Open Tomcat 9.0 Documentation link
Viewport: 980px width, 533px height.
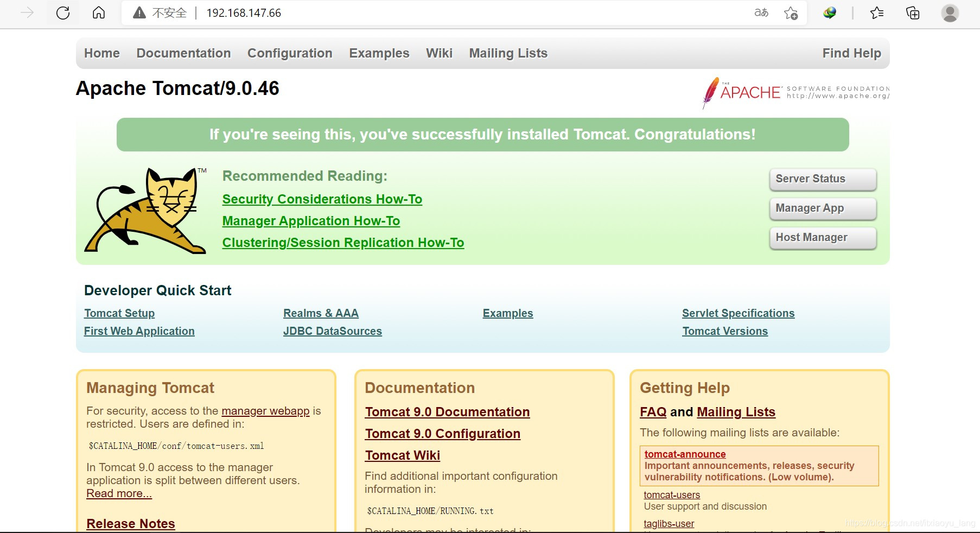447,412
